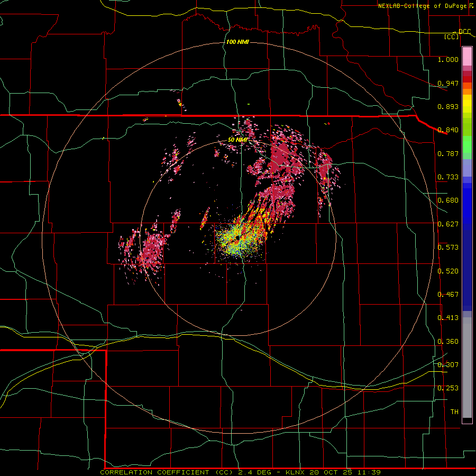Image resolution: width=476 pixels, height=476 pixels.
Task: Click the 20 OCT 25 date in the caption
Action: tap(331, 472)
